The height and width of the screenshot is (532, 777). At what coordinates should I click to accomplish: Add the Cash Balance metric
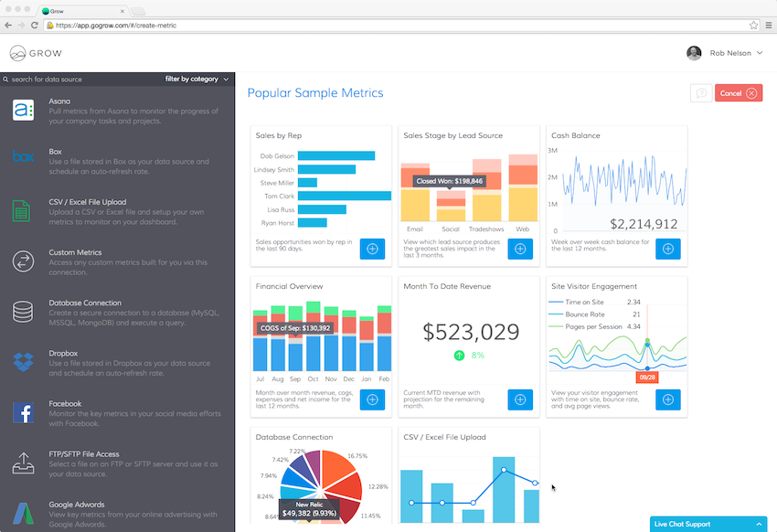(668, 249)
